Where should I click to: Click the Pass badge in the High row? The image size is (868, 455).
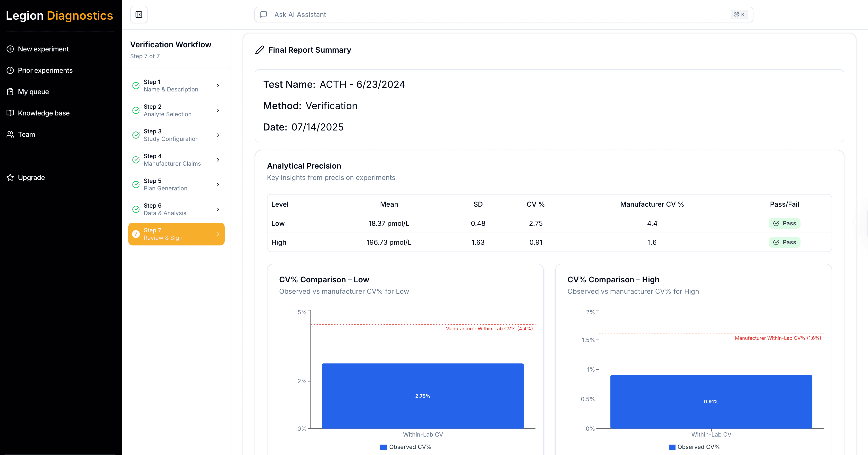785,242
